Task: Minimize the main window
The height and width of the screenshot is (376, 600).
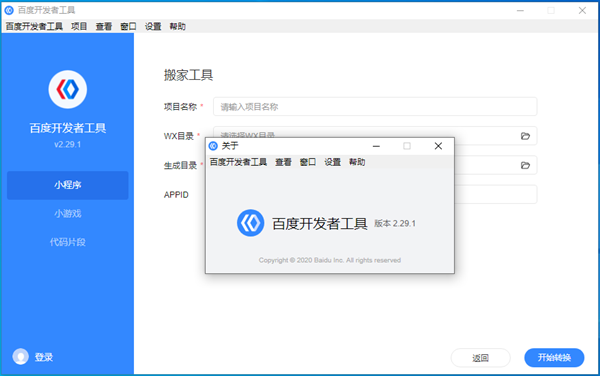Action: click(x=520, y=10)
